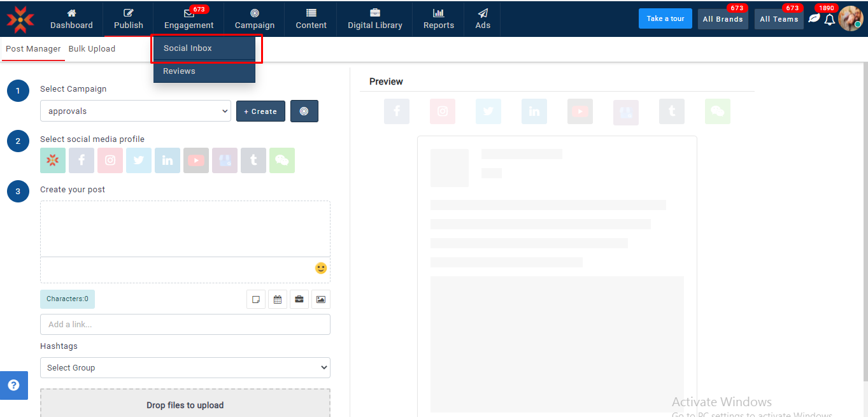The image size is (868, 417).
Task: Switch to the Bulk Upload tab
Action: click(x=92, y=49)
